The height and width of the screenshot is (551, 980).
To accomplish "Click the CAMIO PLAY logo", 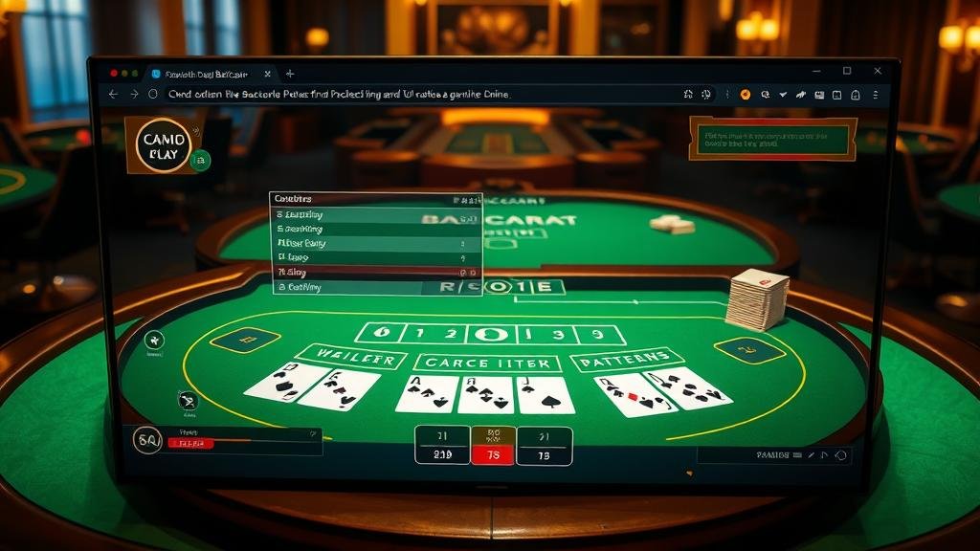I will 164,145.
